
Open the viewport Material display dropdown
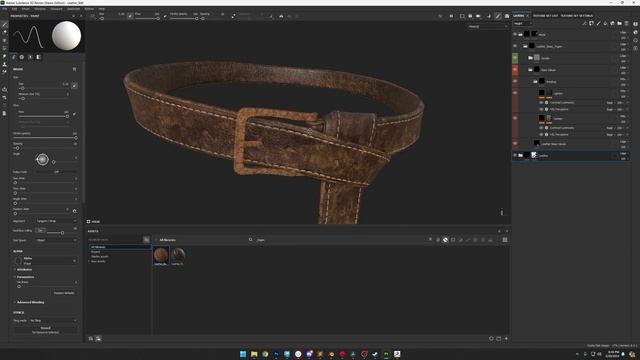point(488,27)
